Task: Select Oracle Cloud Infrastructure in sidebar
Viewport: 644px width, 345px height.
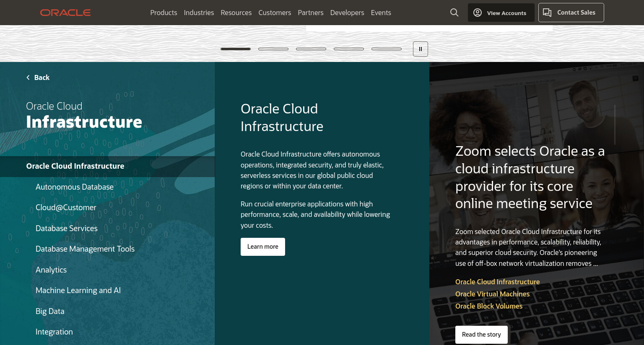Action: point(107,166)
